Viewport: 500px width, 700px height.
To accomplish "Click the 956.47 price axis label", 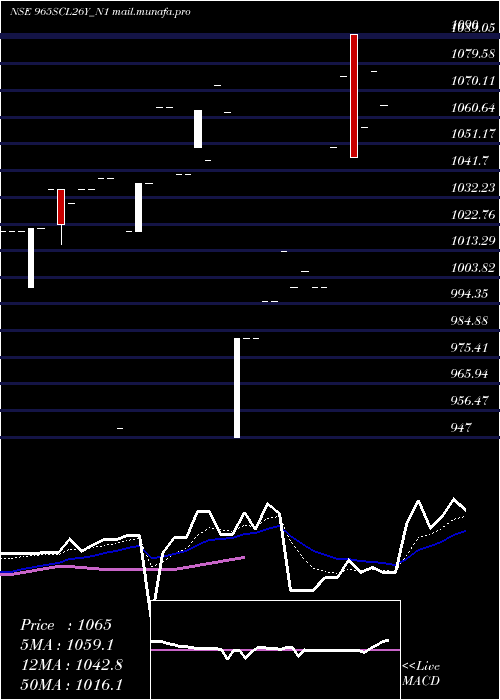I will tap(469, 400).
